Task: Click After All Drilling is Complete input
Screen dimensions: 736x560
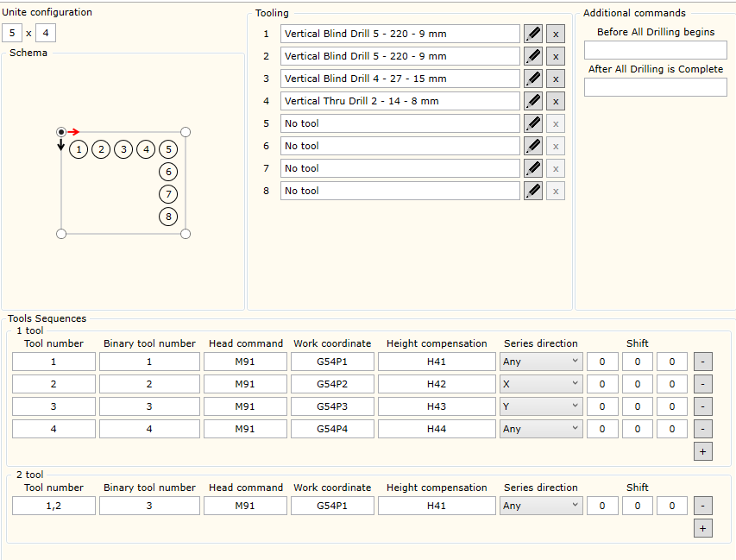Action: (x=655, y=87)
